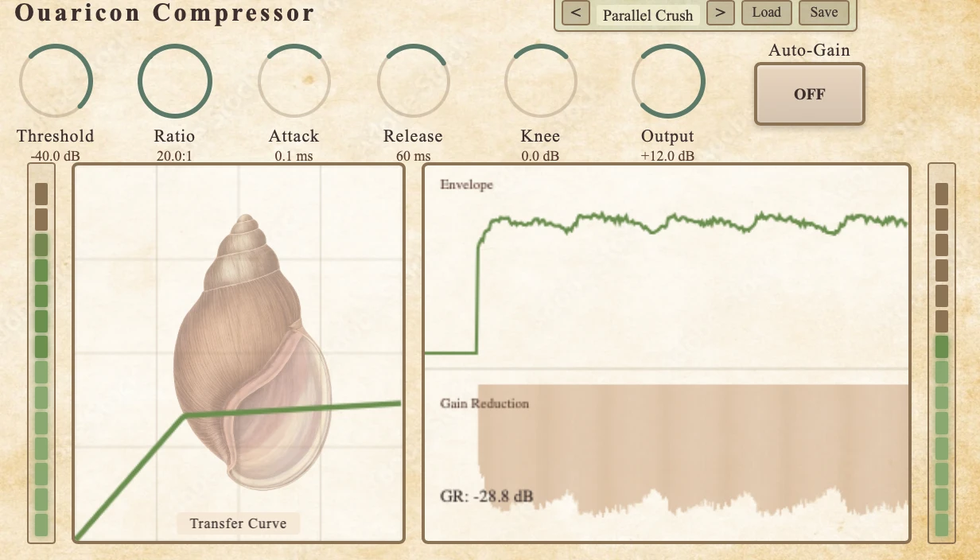
Task: Open the Parallel Crush preset name field
Action: pyautogui.click(x=647, y=15)
